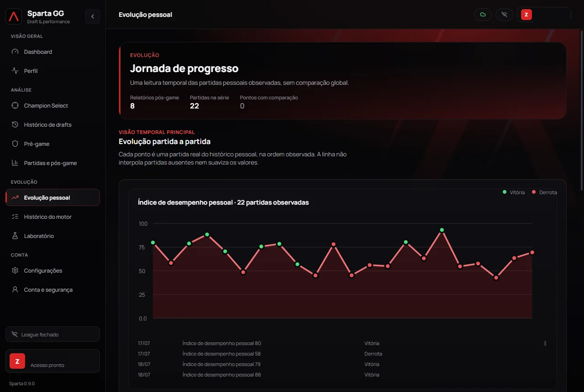This screenshot has height=392, width=584.
Task: Open Champion Select page
Action: pos(52,106)
